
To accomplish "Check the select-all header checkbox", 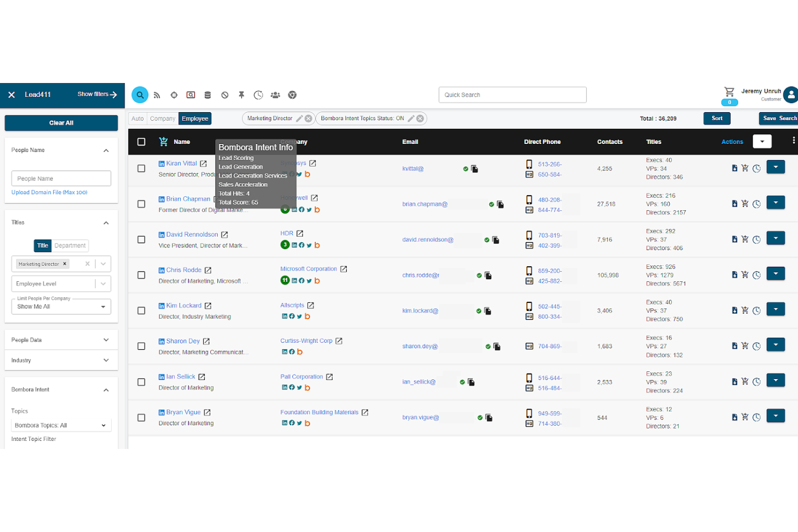I will point(141,142).
